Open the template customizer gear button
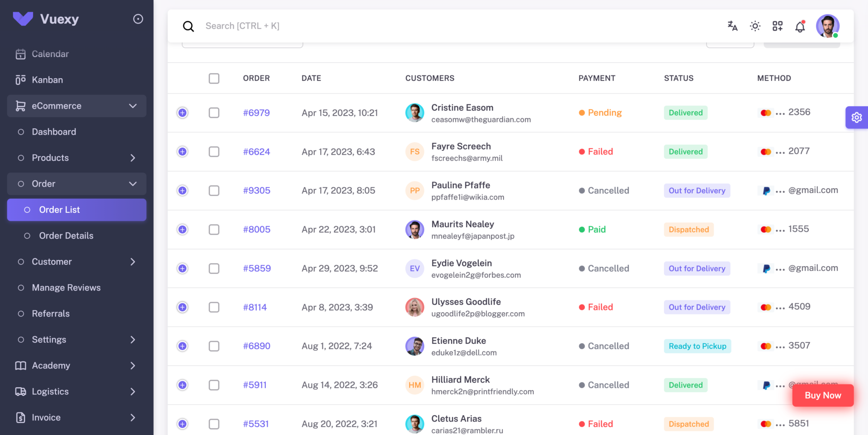868x435 pixels. pos(857,117)
